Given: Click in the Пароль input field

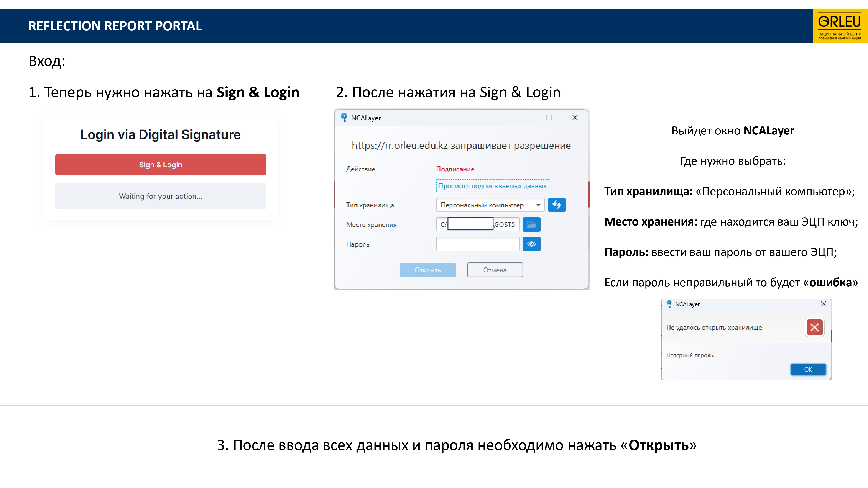Looking at the screenshot, I should click(477, 244).
